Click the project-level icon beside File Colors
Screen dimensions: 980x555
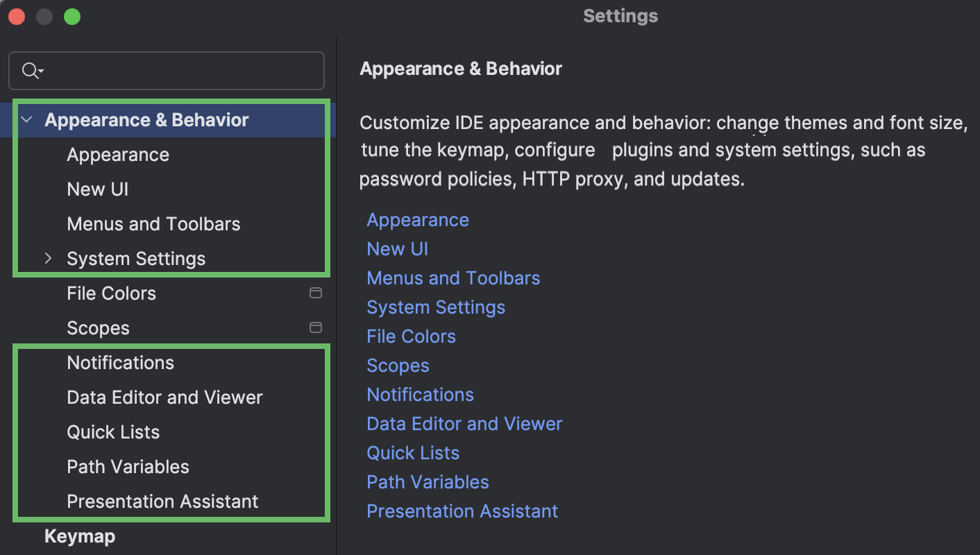click(316, 293)
